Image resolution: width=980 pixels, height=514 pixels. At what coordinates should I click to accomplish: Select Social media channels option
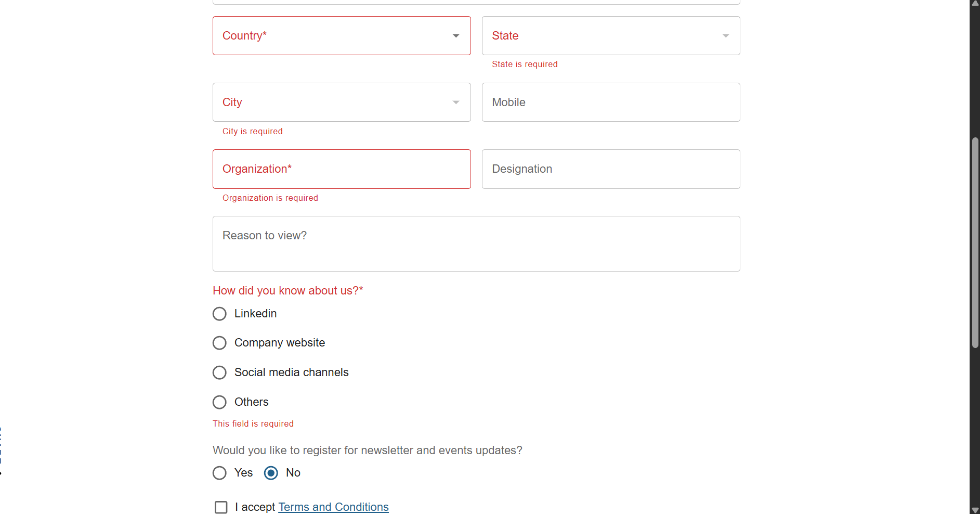tap(219, 372)
